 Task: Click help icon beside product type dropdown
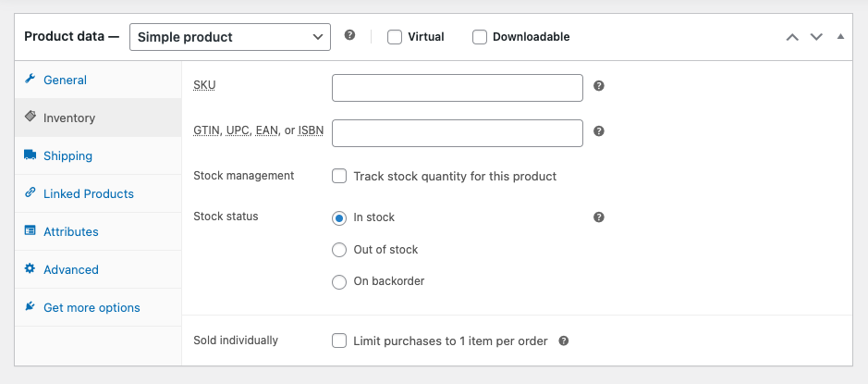coord(349,35)
